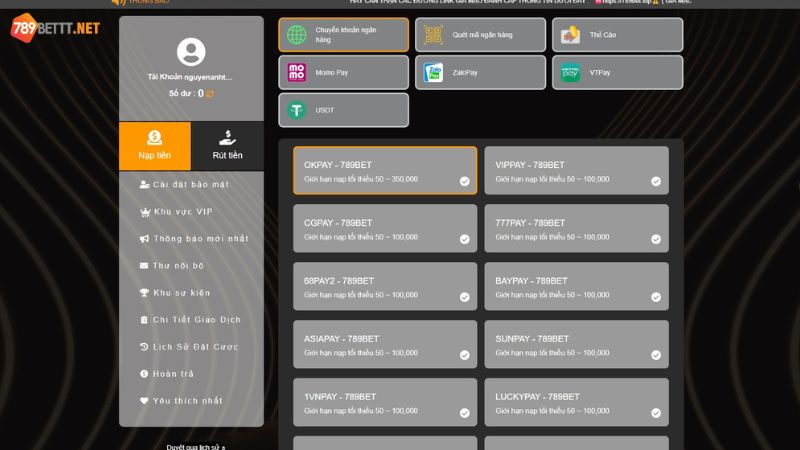Open the Nạp tiền tab
Viewport: 800px width, 450px height.
[x=155, y=146]
